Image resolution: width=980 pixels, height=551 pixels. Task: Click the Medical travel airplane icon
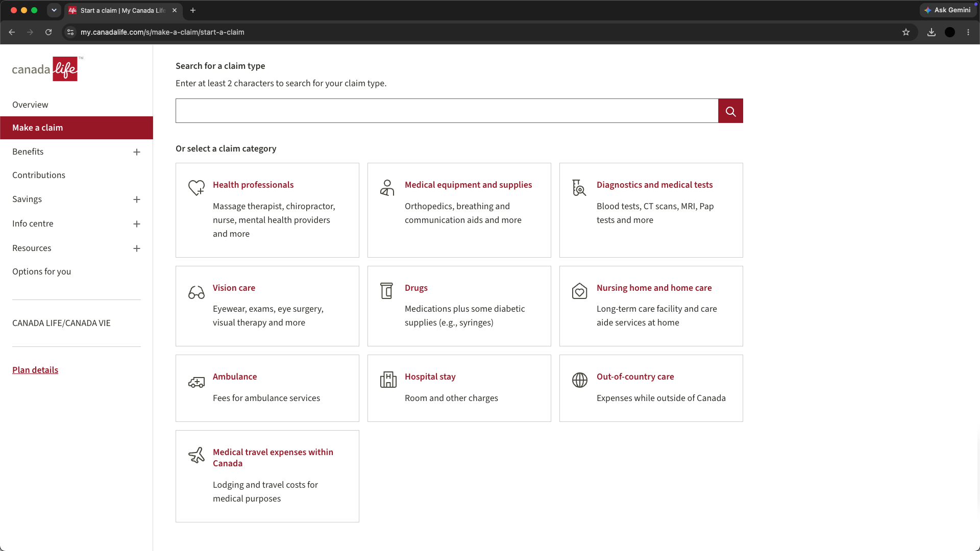pyautogui.click(x=197, y=455)
